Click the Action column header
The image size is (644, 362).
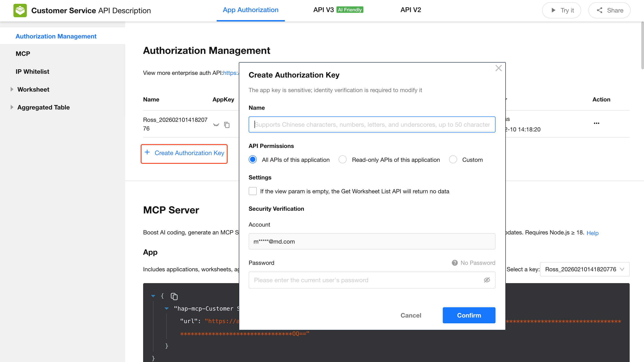click(x=601, y=99)
